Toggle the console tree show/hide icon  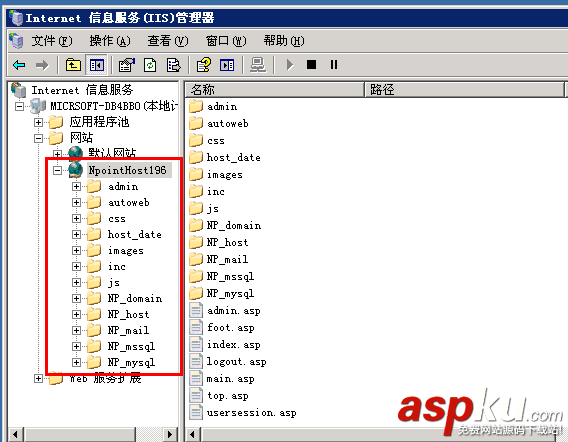[96, 65]
